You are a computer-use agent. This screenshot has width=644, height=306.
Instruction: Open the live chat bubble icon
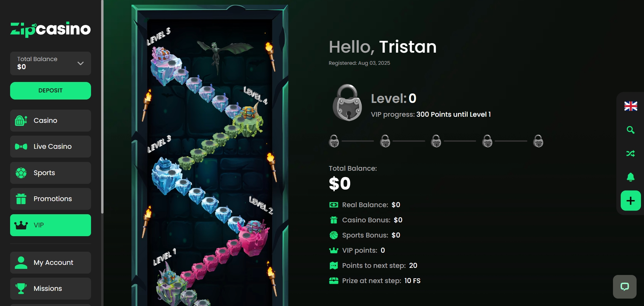coord(625,287)
